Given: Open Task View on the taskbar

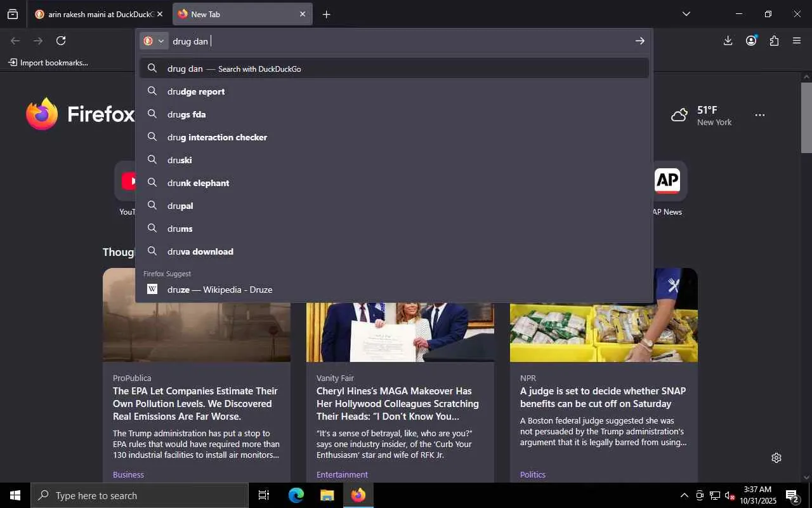Looking at the screenshot, I should pyautogui.click(x=264, y=495).
